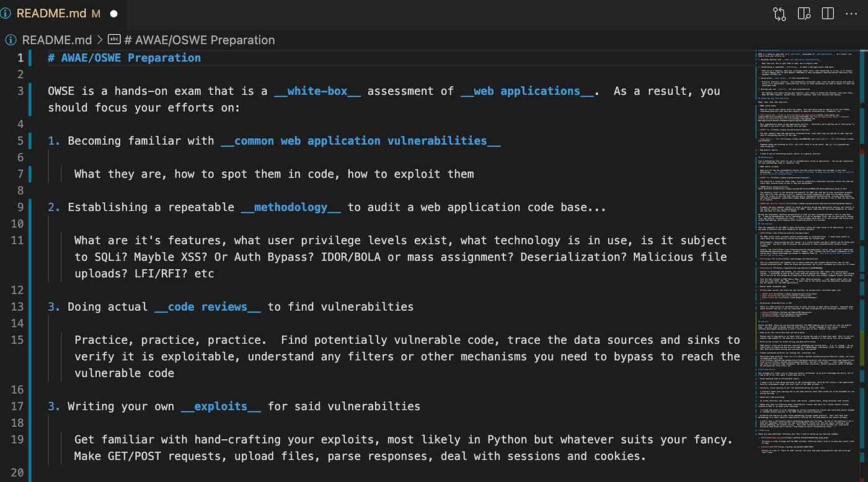Image resolution: width=868 pixels, height=482 pixels.
Task: Click line number 5 in the gutter
Action: (x=20, y=141)
